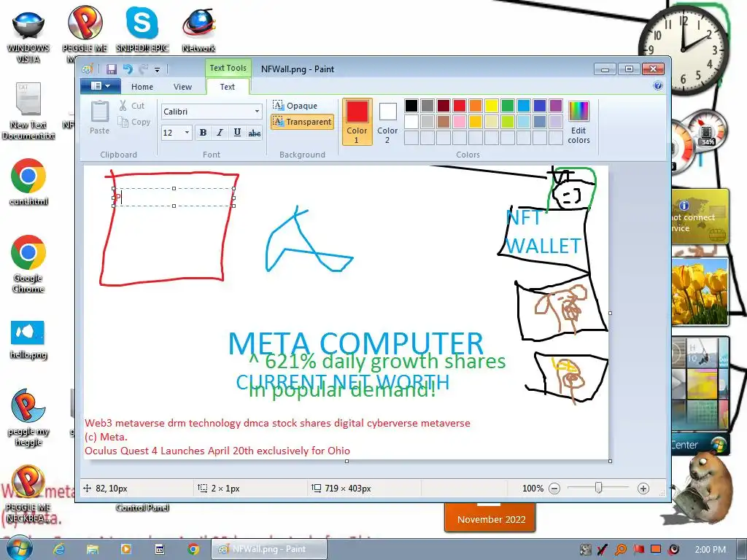Click the Undo arrow in Paint's title bar
Viewport: 747px width, 560px height.
(128, 69)
